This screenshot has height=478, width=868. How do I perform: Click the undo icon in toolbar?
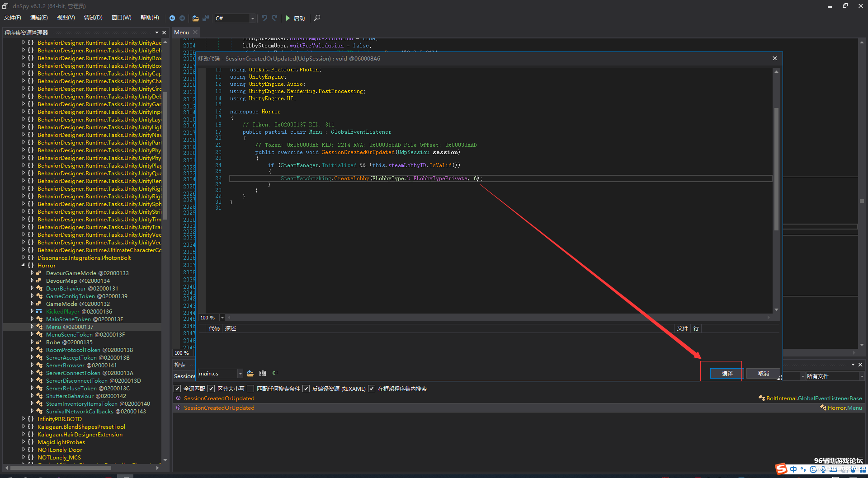tap(264, 18)
